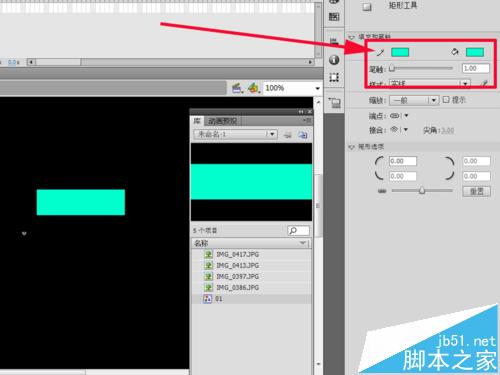Screen dimensions: 500x375
Task: Click the pin current library icon
Action: click(x=287, y=135)
